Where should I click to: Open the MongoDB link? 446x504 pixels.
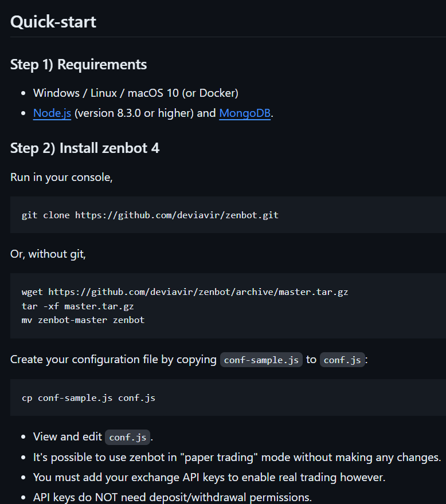click(245, 113)
